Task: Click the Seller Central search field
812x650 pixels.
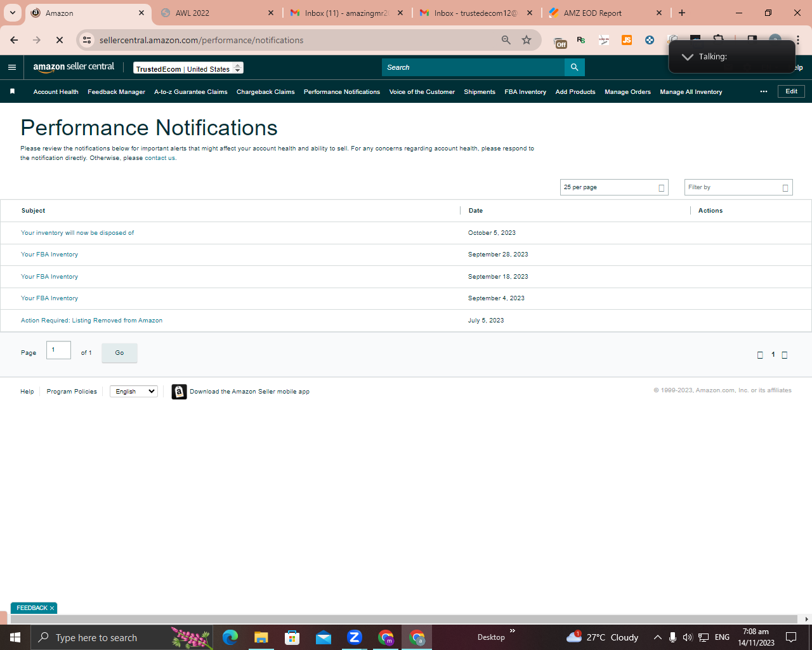Action: pyautogui.click(x=473, y=67)
